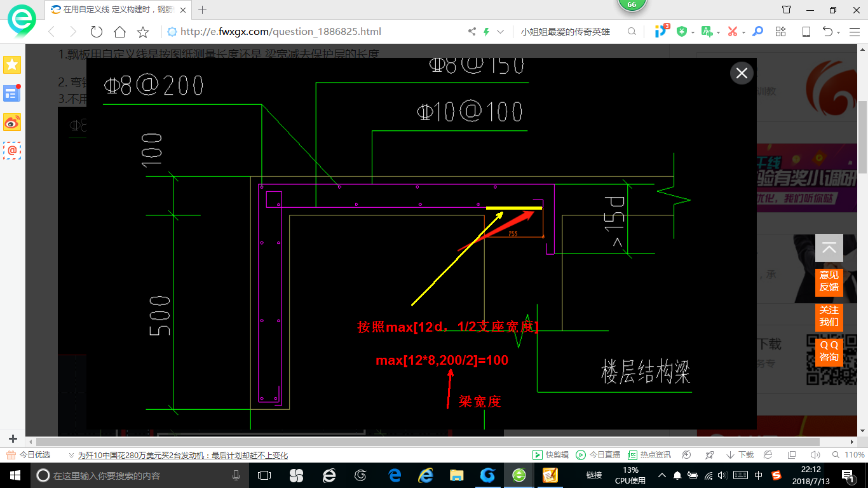The height and width of the screenshot is (488, 868).
Task: Click the back-to-top arrow button
Action: point(829,248)
